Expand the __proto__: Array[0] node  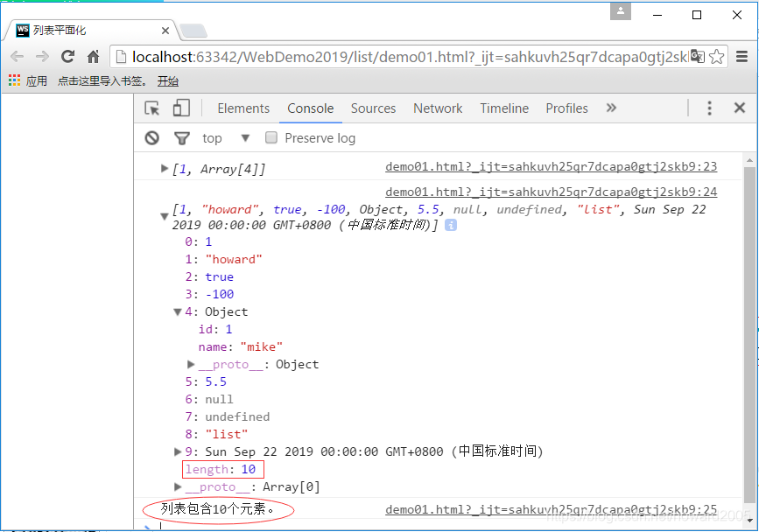[x=178, y=486]
